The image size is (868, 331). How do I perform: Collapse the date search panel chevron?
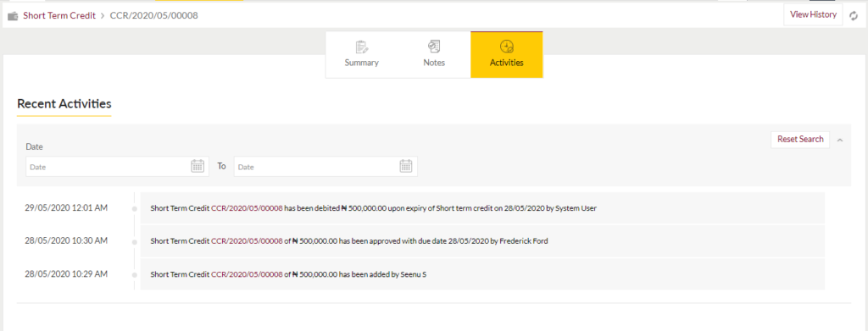point(840,141)
